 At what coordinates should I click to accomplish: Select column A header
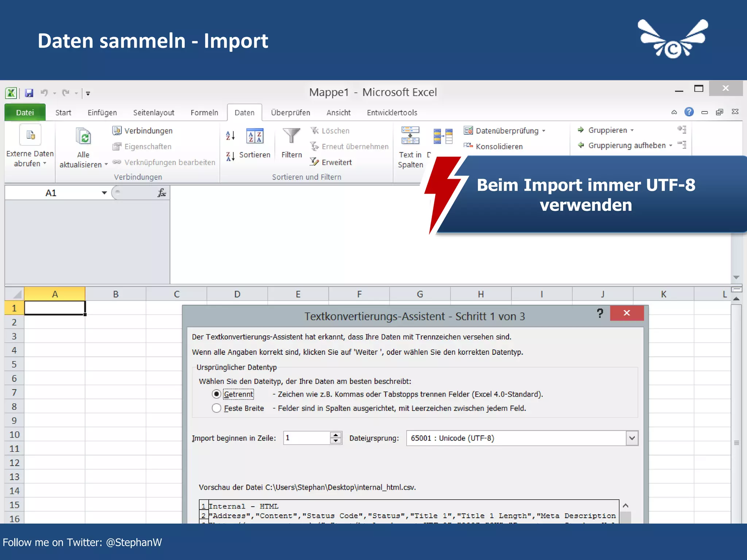[55, 294]
